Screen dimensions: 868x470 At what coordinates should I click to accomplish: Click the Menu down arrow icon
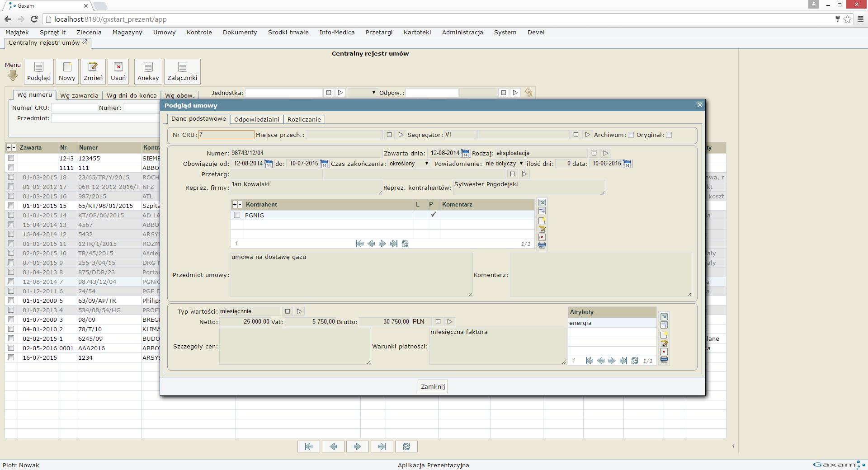pos(13,76)
